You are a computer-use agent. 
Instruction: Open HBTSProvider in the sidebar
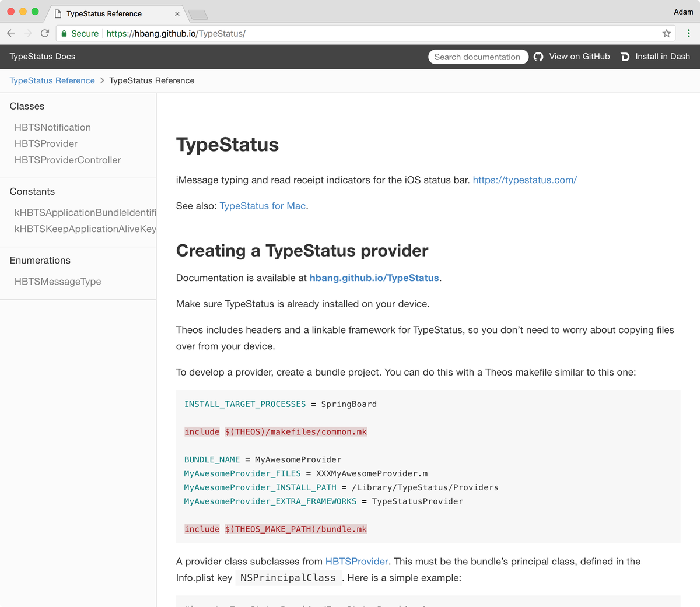(46, 143)
